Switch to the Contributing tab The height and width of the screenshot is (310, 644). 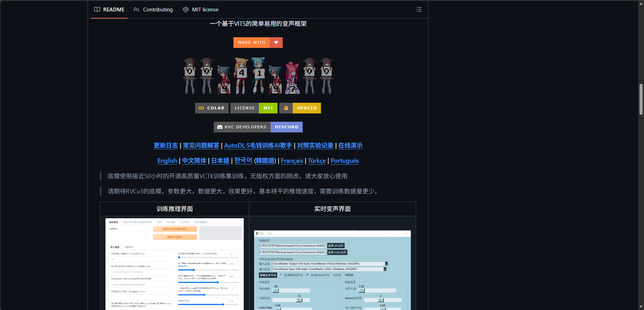pyautogui.click(x=153, y=10)
